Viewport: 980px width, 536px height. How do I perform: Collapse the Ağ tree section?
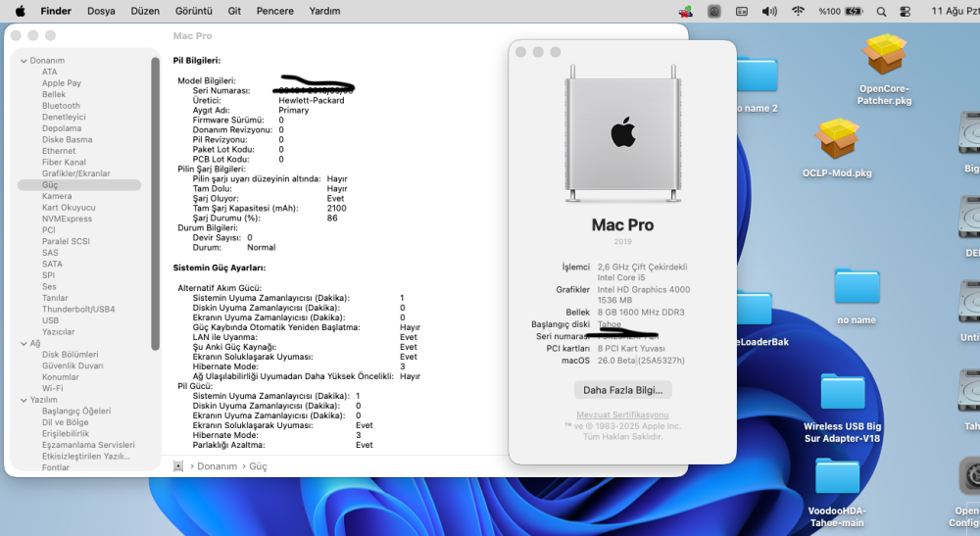pyautogui.click(x=24, y=344)
